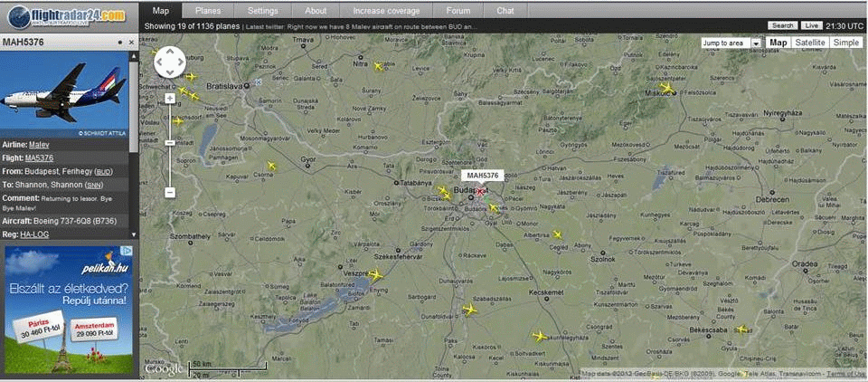
Task: Click the zoom slider handle on the map
Action: point(170,142)
